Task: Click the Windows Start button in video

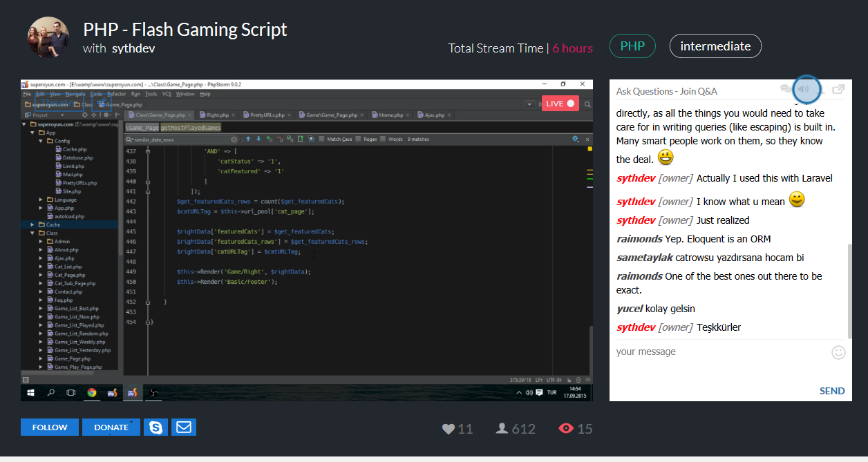Action: (x=31, y=392)
